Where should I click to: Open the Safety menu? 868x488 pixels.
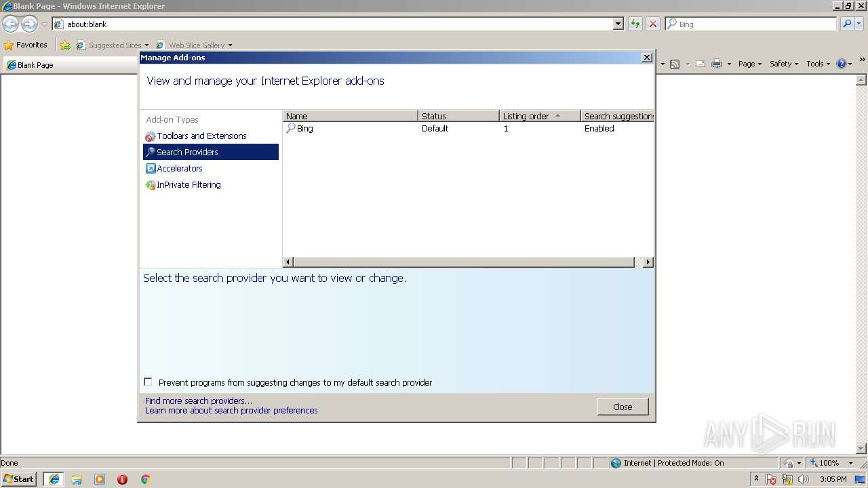click(783, 64)
